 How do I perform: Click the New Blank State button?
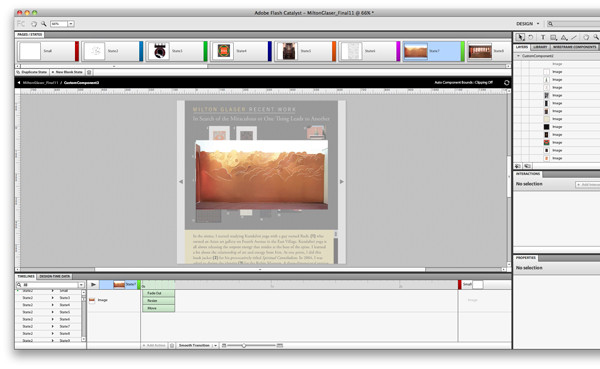pos(67,72)
